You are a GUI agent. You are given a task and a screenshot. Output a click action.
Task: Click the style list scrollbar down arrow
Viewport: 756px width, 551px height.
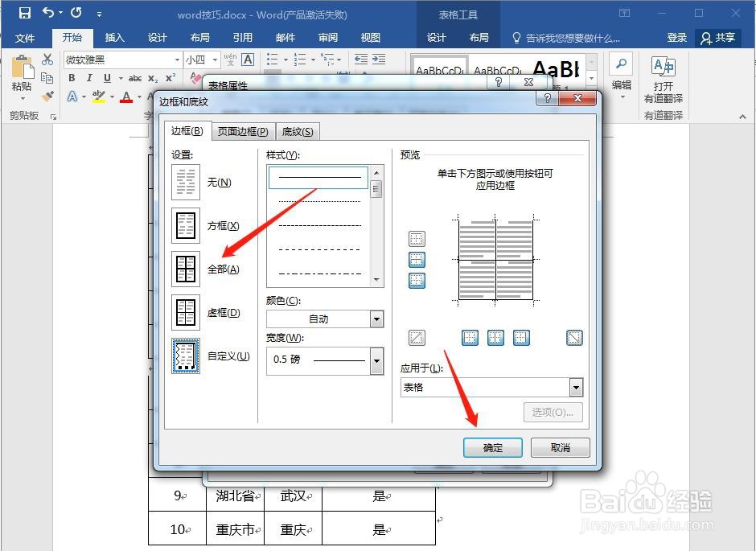coord(376,278)
